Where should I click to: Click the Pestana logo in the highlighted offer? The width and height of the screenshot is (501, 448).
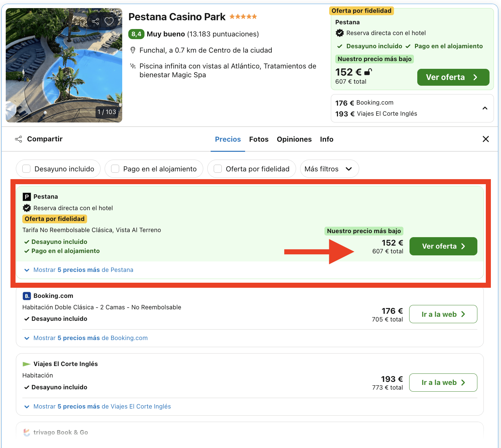click(x=27, y=196)
